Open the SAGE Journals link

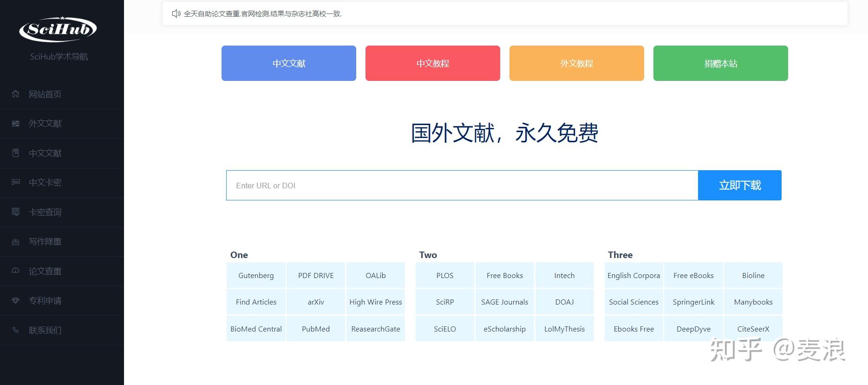tap(505, 302)
